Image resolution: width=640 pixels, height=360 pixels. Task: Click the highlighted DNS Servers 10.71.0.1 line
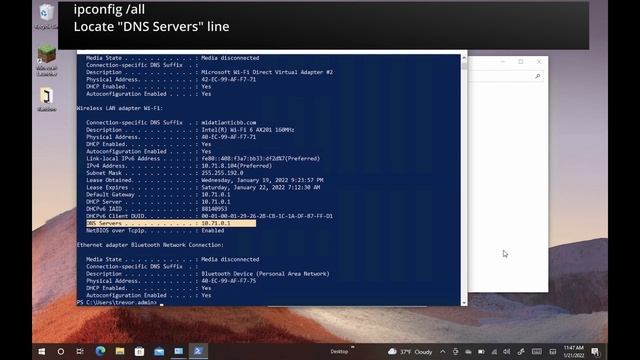point(171,223)
